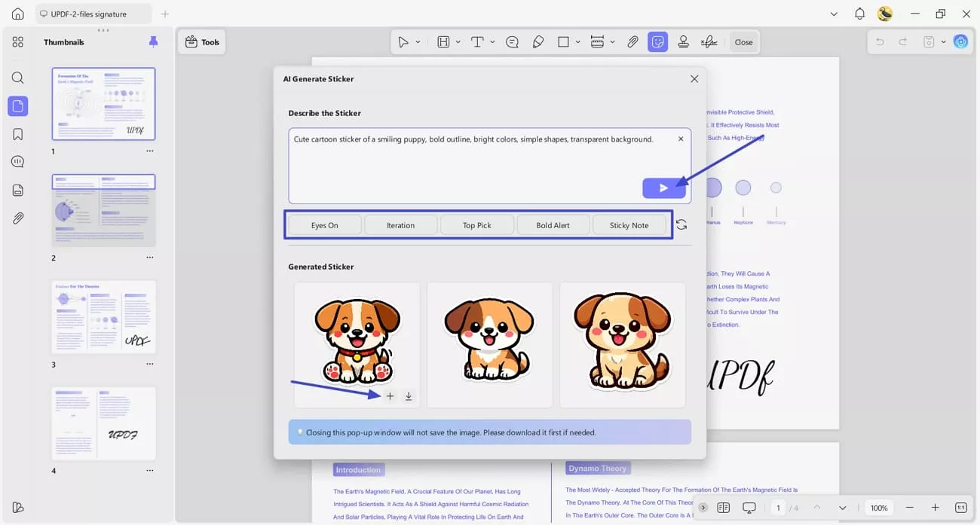This screenshot has height=525, width=980.
Task: Open the user avatar profile
Action: tap(885, 14)
